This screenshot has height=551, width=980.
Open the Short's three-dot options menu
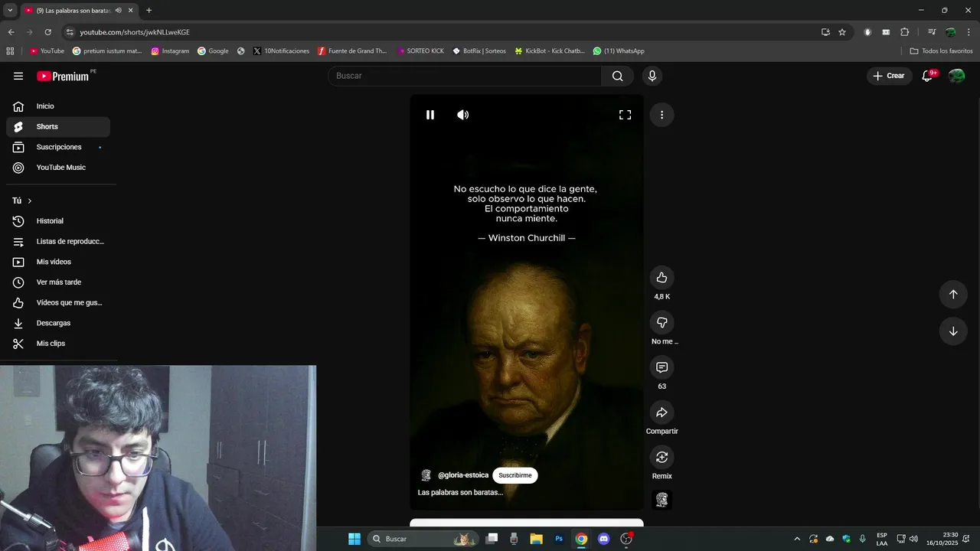pos(661,115)
